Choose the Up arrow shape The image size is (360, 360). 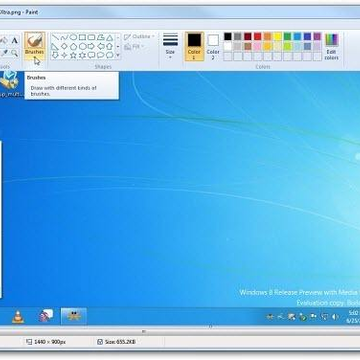[x=109, y=46]
